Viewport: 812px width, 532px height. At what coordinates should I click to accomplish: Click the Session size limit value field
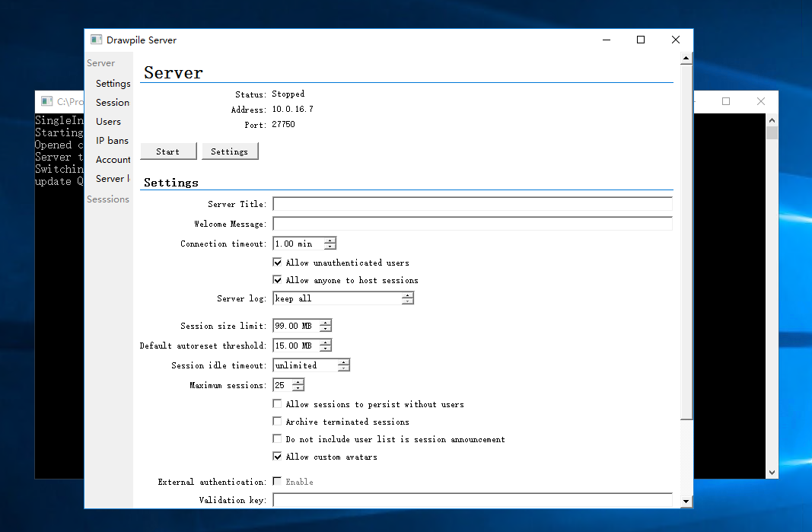pyautogui.click(x=296, y=326)
